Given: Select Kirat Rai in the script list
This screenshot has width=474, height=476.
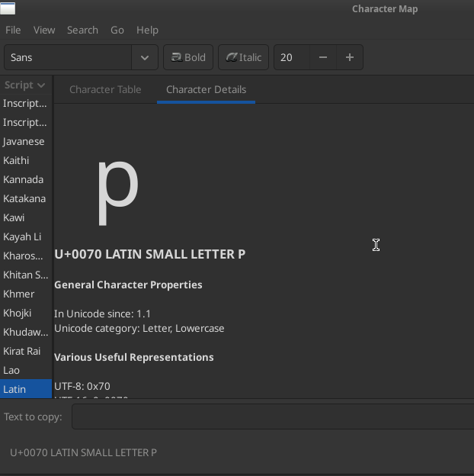Looking at the screenshot, I should pos(26,351).
